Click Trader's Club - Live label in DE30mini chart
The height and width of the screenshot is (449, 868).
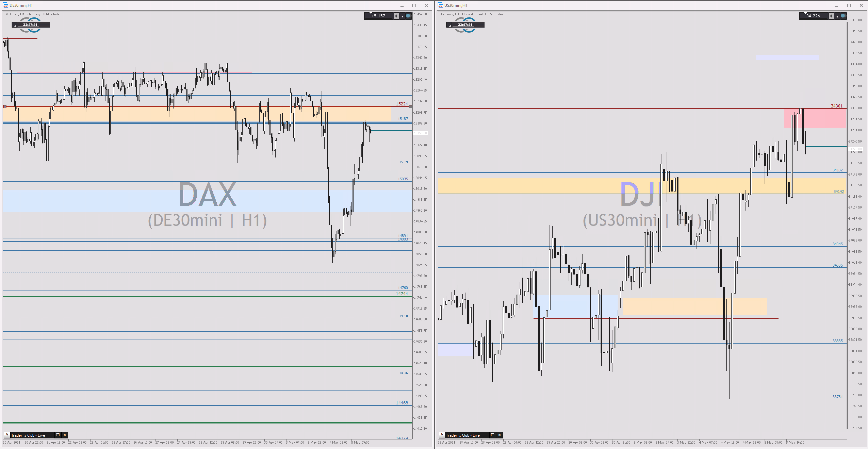coord(28,435)
